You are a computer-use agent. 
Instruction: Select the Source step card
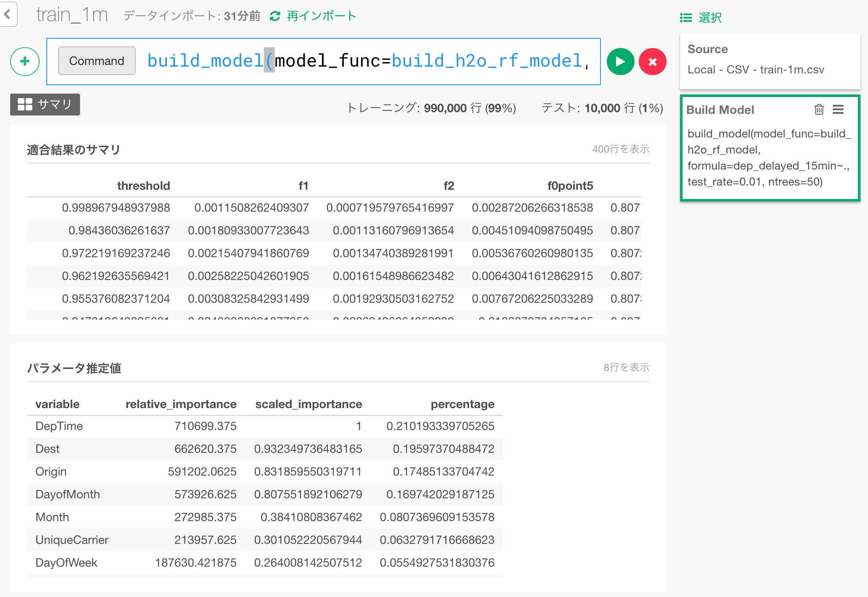(x=769, y=61)
